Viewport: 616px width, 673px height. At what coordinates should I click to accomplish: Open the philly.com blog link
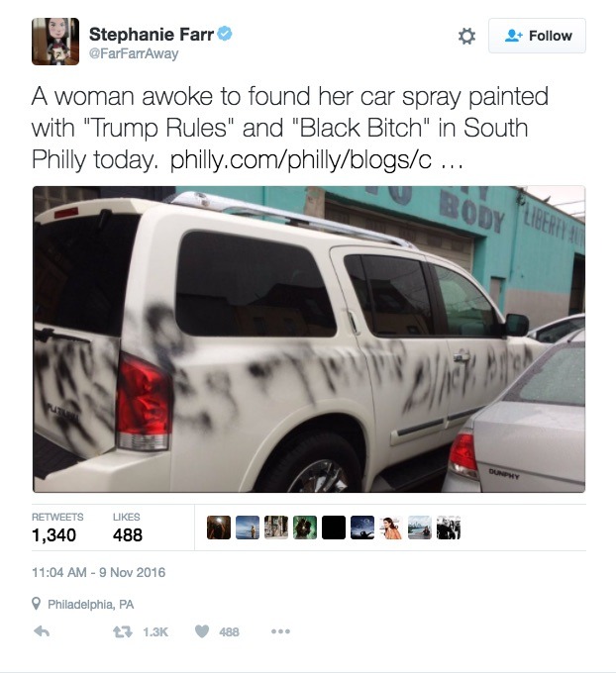(x=317, y=160)
